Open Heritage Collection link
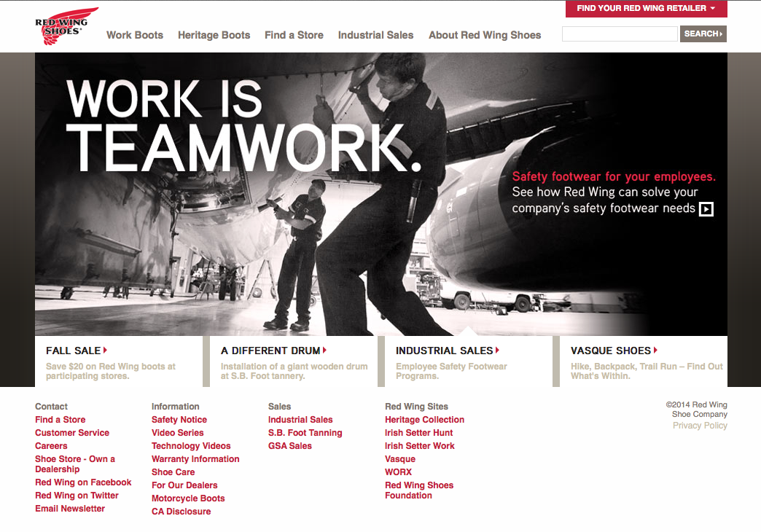761x532 pixels. [x=425, y=420]
